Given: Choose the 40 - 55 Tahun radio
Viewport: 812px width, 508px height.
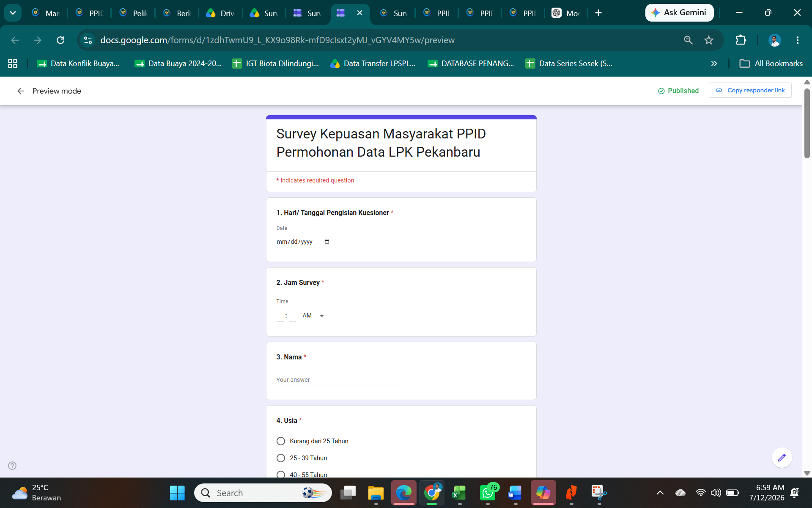Looking at the screenshot, I should [x=281, y=475].
